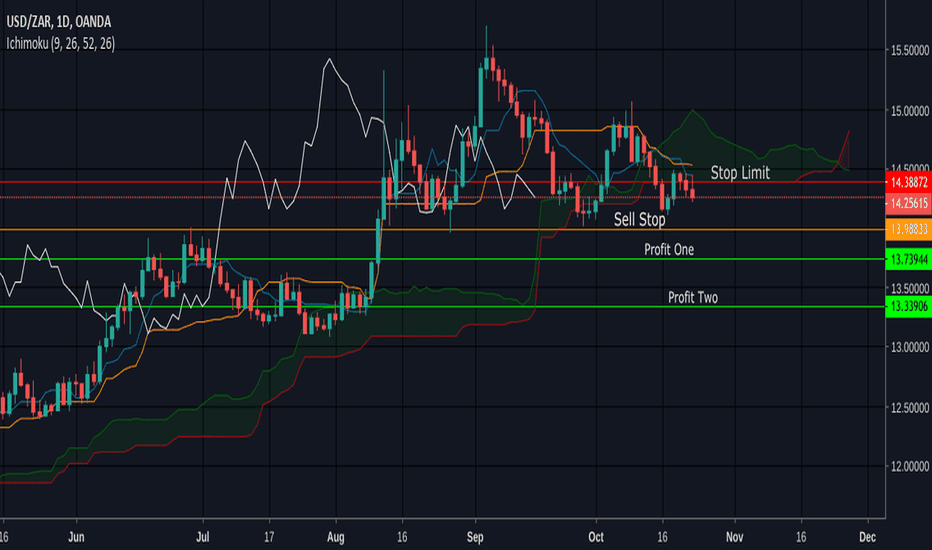Click the green 13.33906 price tag

coord(908,307)
